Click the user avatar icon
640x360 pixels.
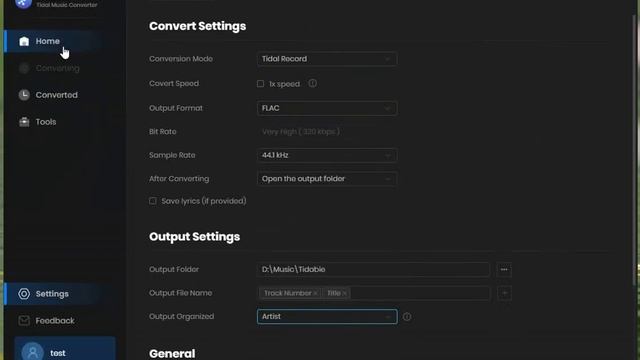tap(32, 352)
